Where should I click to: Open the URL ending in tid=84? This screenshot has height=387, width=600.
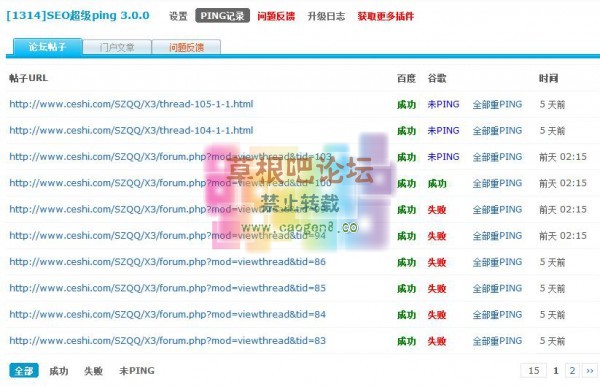pos(168,314)
